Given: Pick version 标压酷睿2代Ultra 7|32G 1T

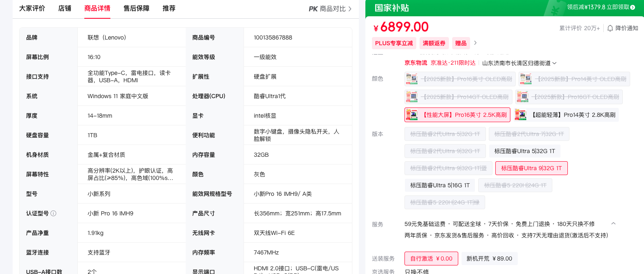Looking at the screenshot, I should 529,134.
